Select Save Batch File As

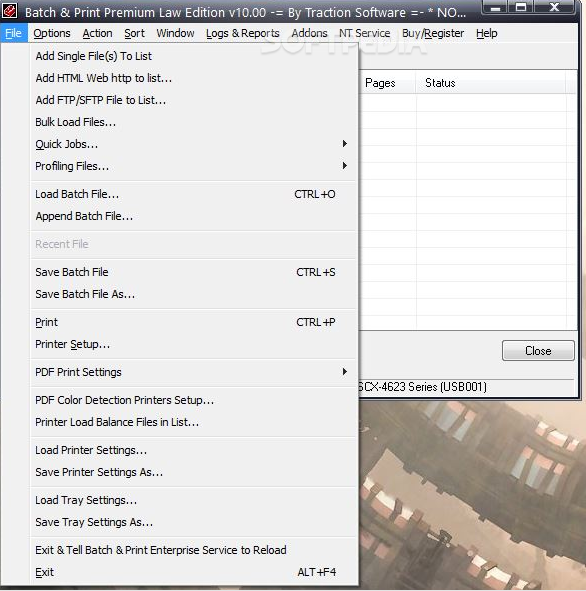tap(194, 294)
